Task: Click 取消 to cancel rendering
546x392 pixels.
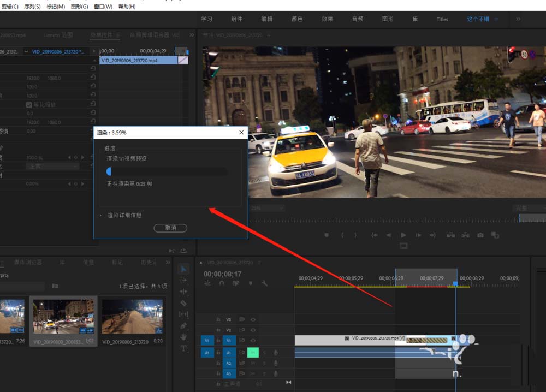Action: 170,228
